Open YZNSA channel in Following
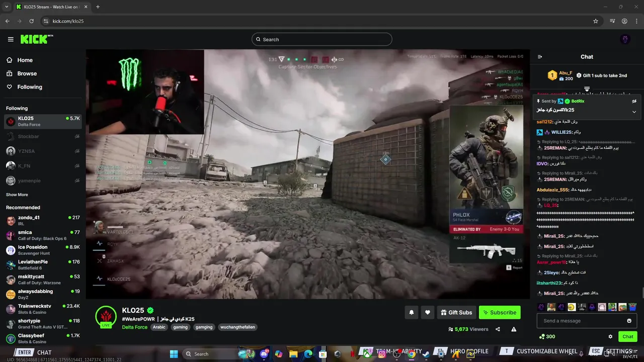This screenshot has width=644, height=362. point(43,151)
